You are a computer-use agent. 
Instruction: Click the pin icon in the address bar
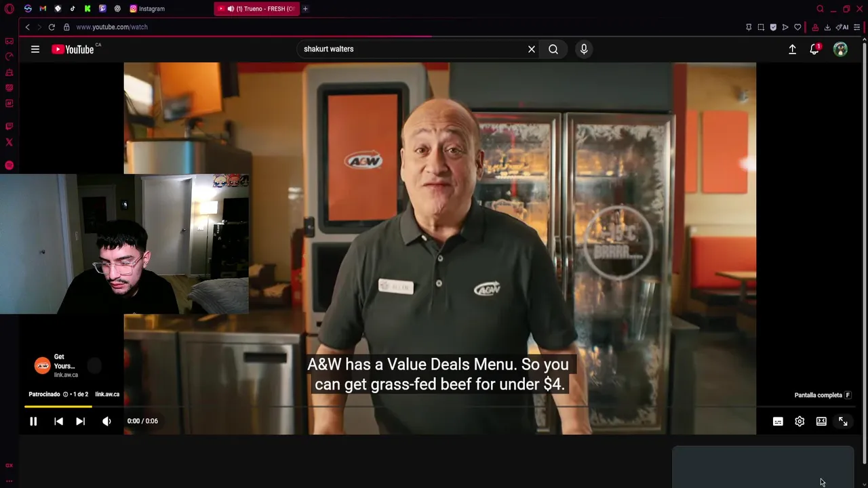[x=749, y=27]
